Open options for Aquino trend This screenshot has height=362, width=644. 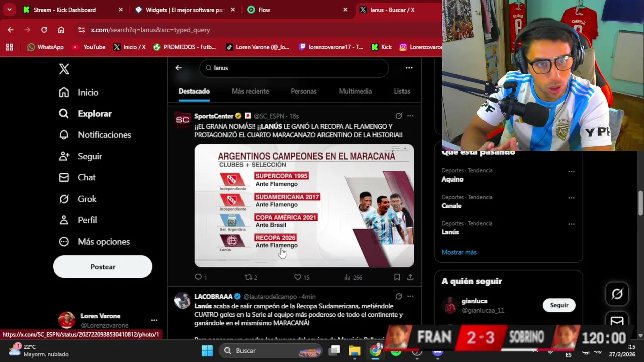571,171
